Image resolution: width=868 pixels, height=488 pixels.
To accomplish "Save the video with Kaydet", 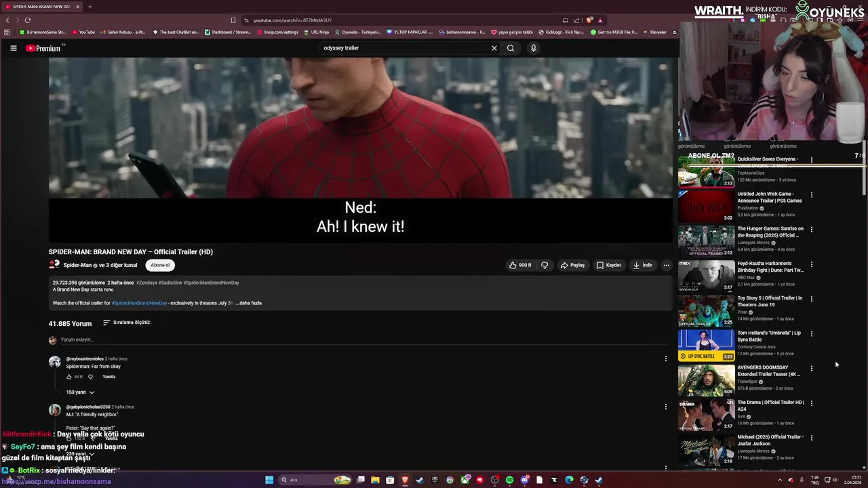I will click(608, 265).
